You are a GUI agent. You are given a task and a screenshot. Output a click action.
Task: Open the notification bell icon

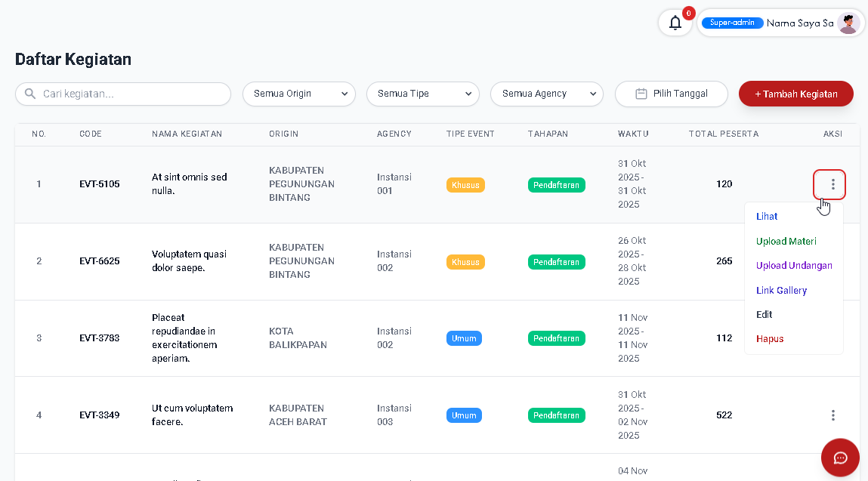[x=675, y=23]
